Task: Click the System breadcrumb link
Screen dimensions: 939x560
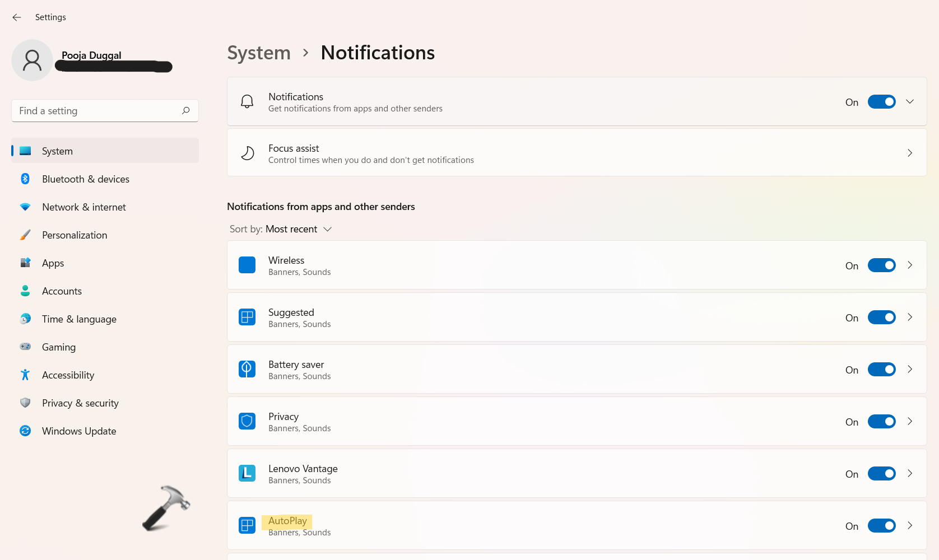Action: 259,53
